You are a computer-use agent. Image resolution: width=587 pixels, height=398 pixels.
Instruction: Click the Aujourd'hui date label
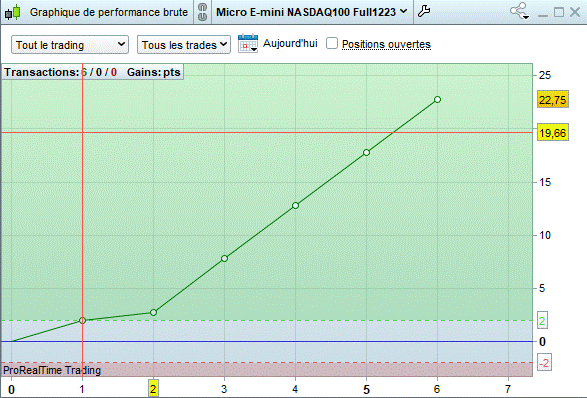(290, 43)
